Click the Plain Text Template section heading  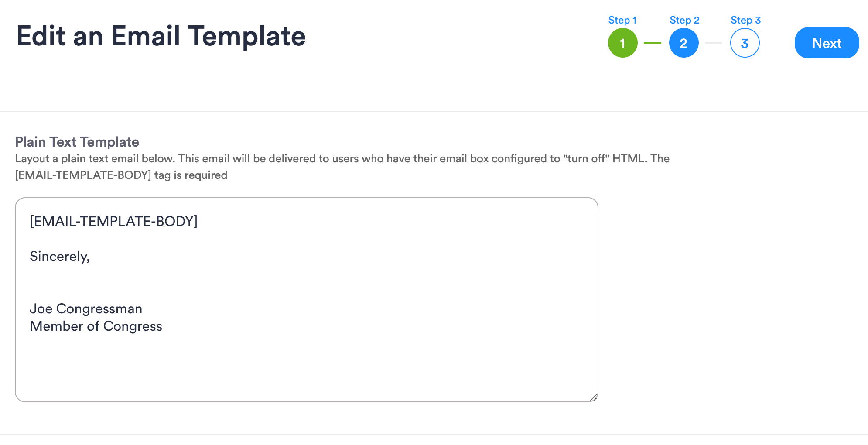coord(77,142)
